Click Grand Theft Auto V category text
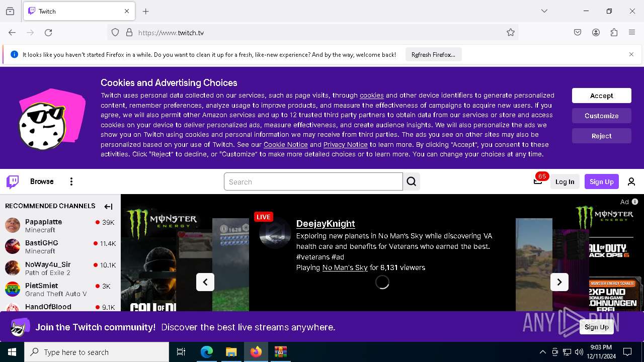 coord(56,294)
